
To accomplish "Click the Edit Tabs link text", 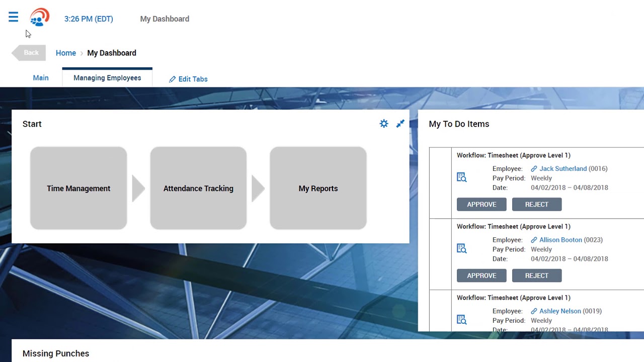I will tap(193, 79).
